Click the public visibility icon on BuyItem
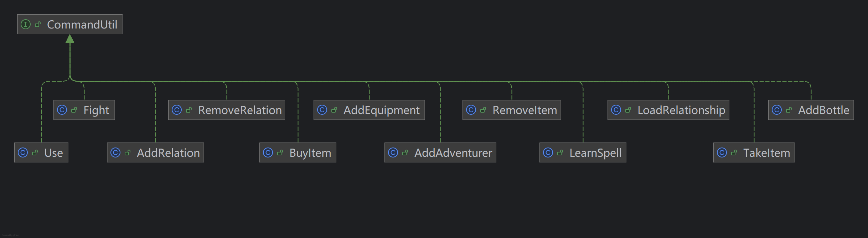 pyautogui.click(x=280, y=153)
